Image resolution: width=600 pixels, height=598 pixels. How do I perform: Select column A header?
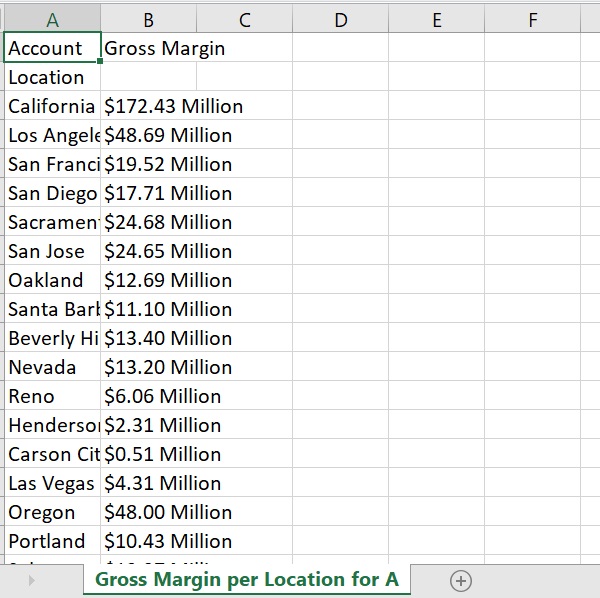[52, 19]
